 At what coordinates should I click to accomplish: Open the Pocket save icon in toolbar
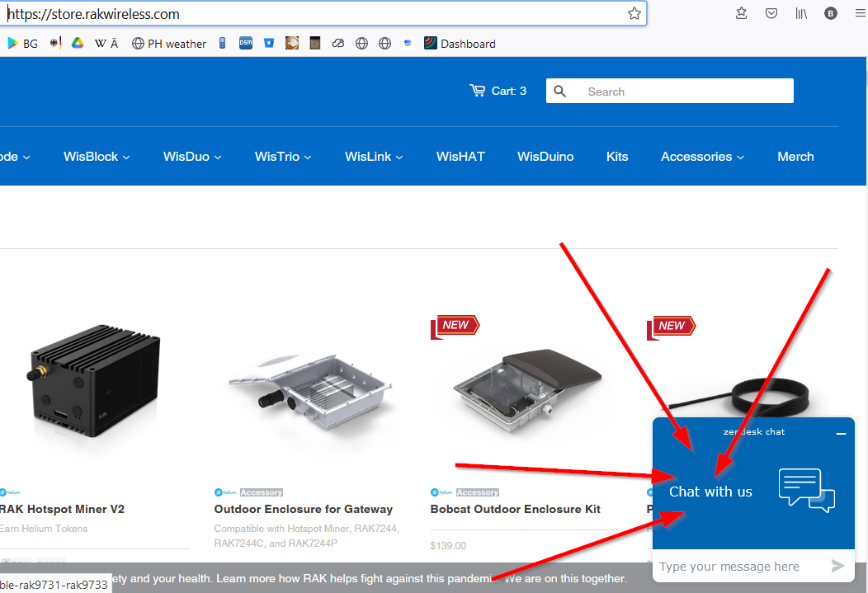coord(771,13)
